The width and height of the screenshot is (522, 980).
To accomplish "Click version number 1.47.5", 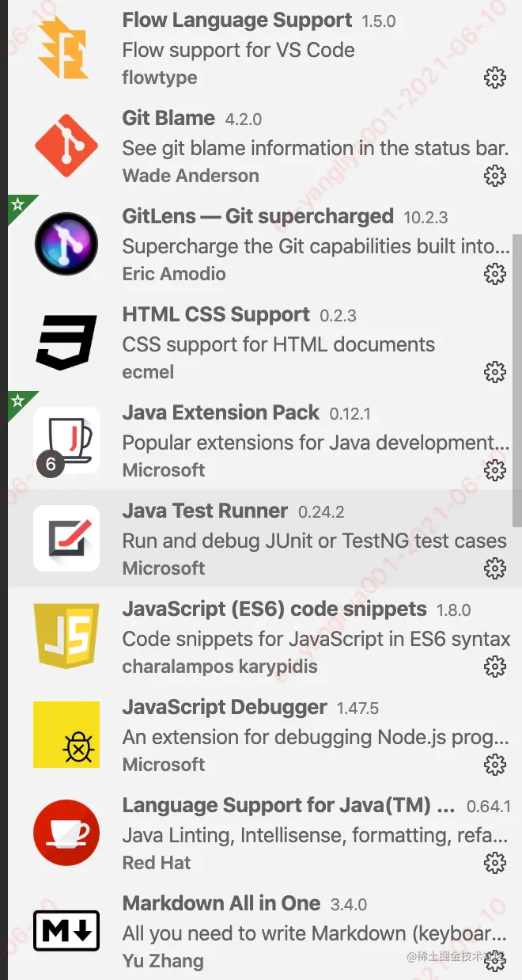I will pyautogui.click(x=357, y=708).
